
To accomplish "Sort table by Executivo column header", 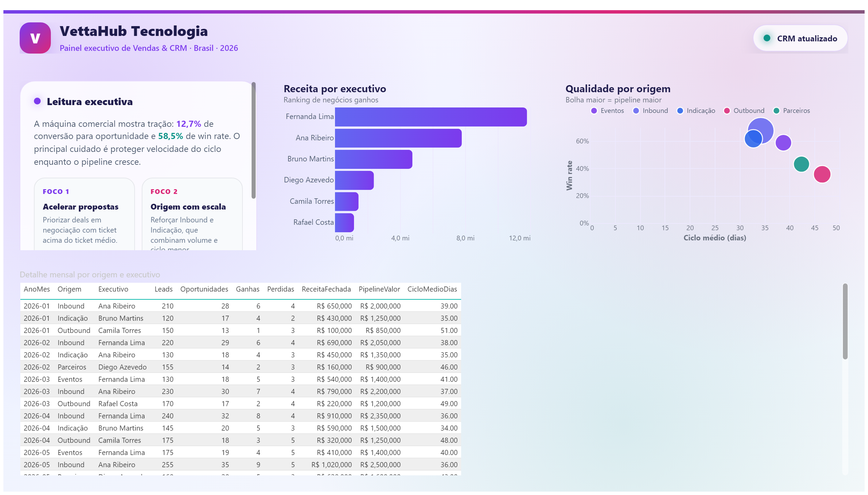I will pos(113,289).
